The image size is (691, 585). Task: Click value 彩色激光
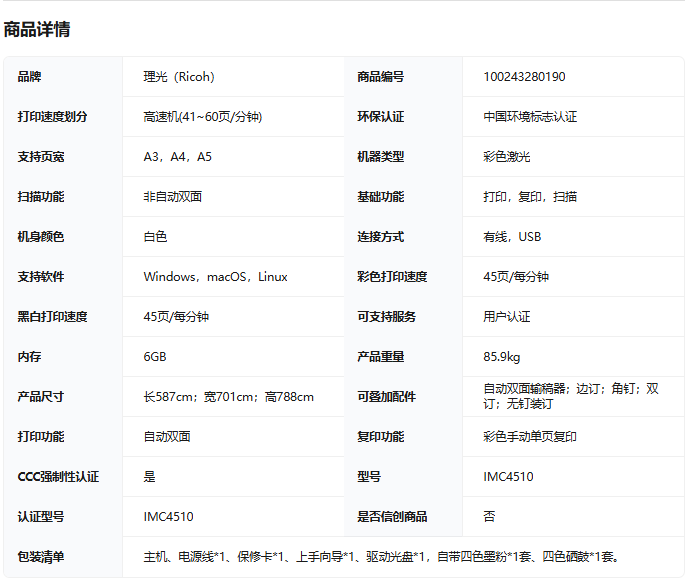click(507, 157)
